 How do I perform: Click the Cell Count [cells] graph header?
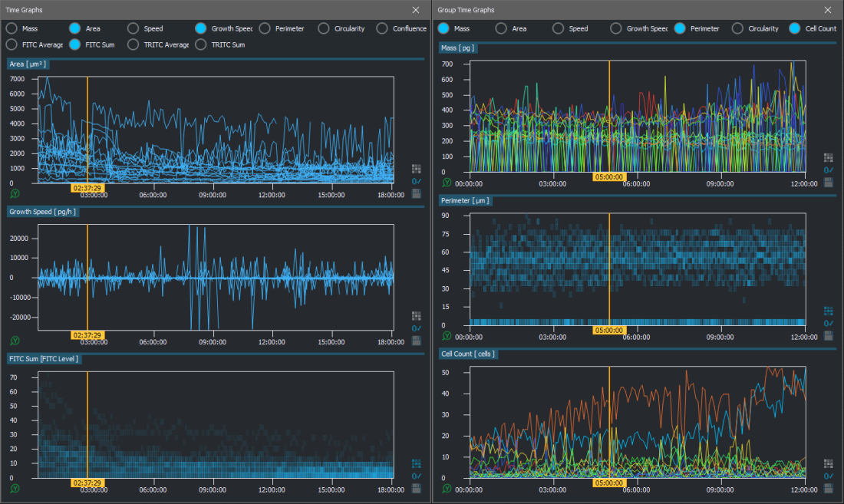tap(469, 354)
